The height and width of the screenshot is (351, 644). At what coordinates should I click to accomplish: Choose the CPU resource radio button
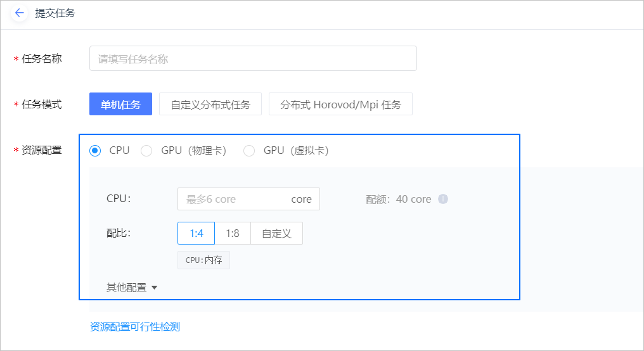[95, 151]
